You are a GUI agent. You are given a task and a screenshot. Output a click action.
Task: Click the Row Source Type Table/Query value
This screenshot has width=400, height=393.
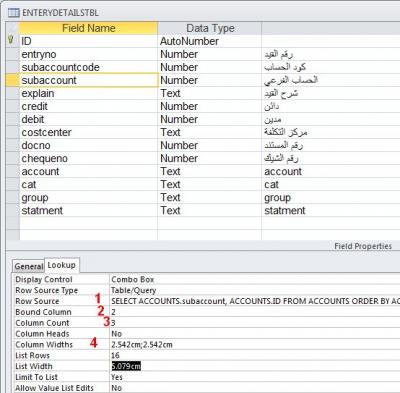(255, 290)
